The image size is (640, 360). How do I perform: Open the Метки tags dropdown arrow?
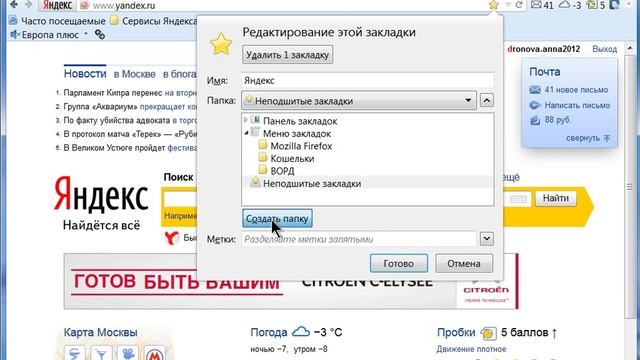487,239
